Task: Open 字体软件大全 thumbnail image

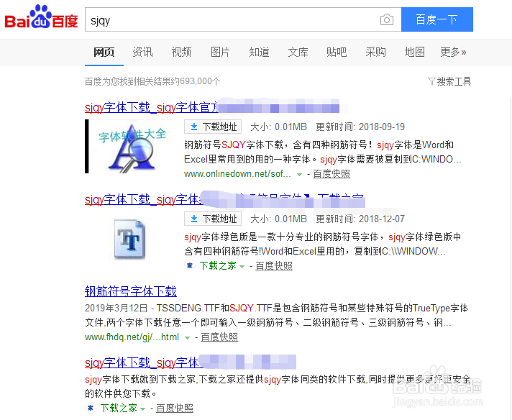Action: click(129, 146)
